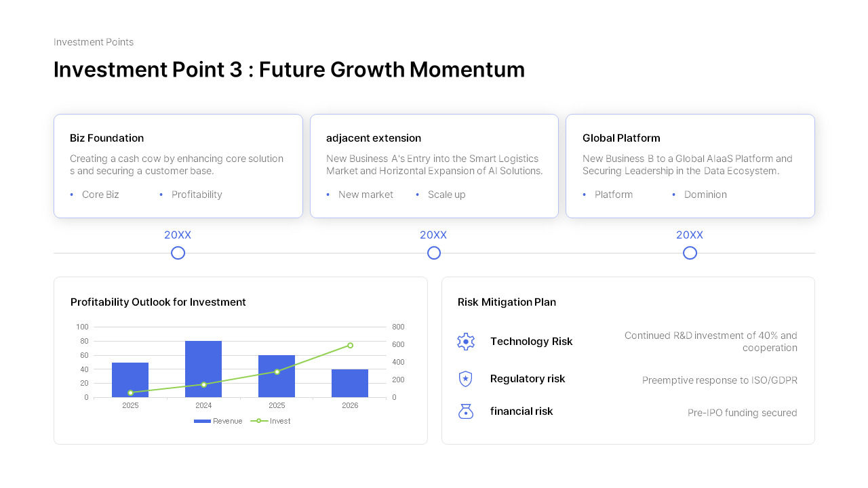
Task: Select the timeline circle under Global Platform card
Action: 690,253
